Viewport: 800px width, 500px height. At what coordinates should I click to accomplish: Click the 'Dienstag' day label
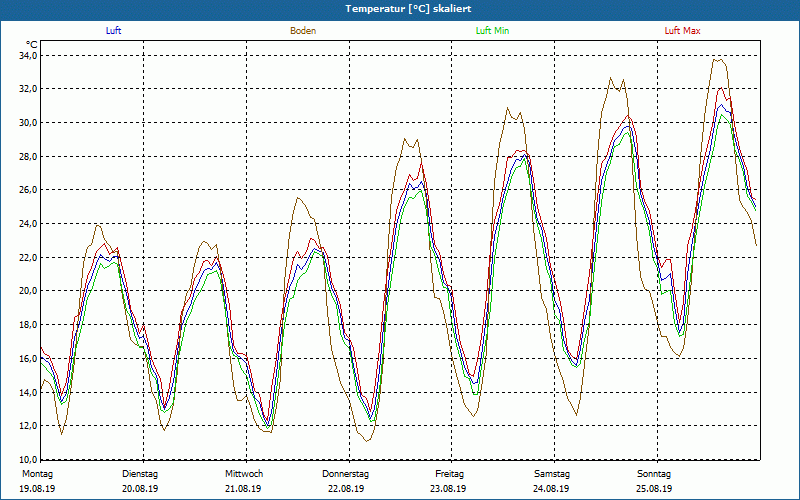[140, 474]
